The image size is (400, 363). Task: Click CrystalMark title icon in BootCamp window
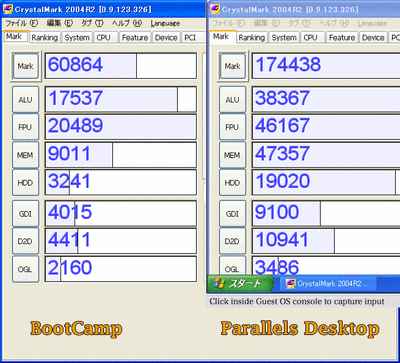[x=8, y=9]
